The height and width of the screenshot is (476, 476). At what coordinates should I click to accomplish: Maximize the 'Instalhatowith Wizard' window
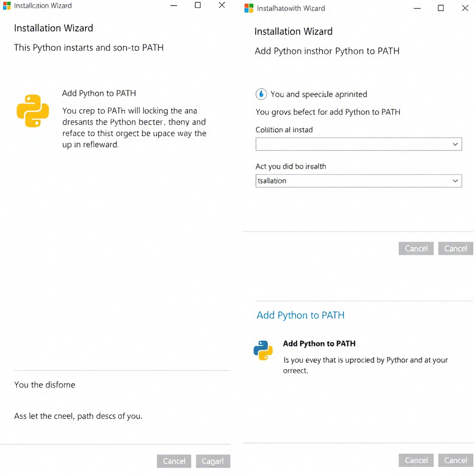(x=441, y=8)
